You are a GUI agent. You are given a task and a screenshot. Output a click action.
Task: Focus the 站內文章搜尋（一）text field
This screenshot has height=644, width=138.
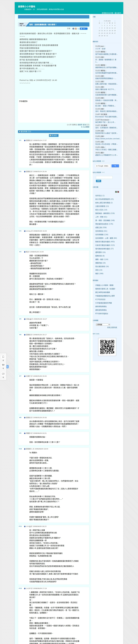(x=104, y=178)
